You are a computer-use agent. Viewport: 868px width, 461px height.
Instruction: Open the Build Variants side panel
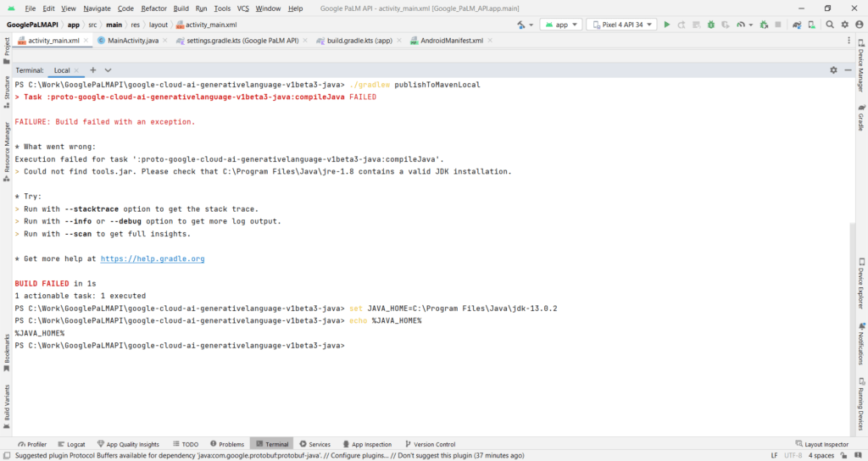pyautogui.click(x=7, y=407)
